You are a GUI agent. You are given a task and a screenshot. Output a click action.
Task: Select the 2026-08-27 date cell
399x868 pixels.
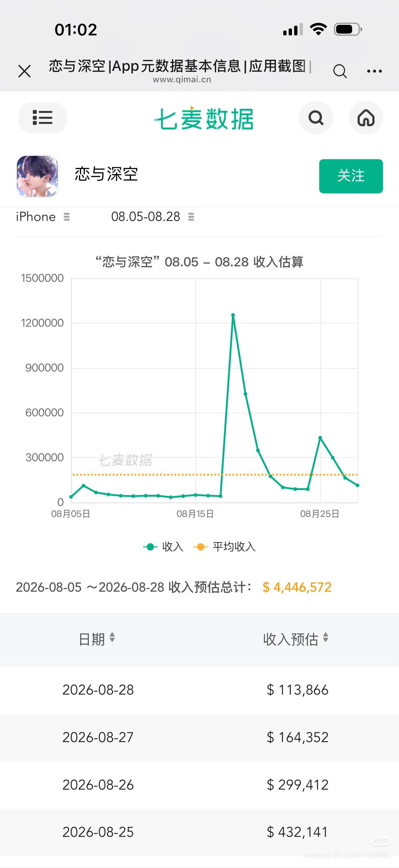coord(98,737)
